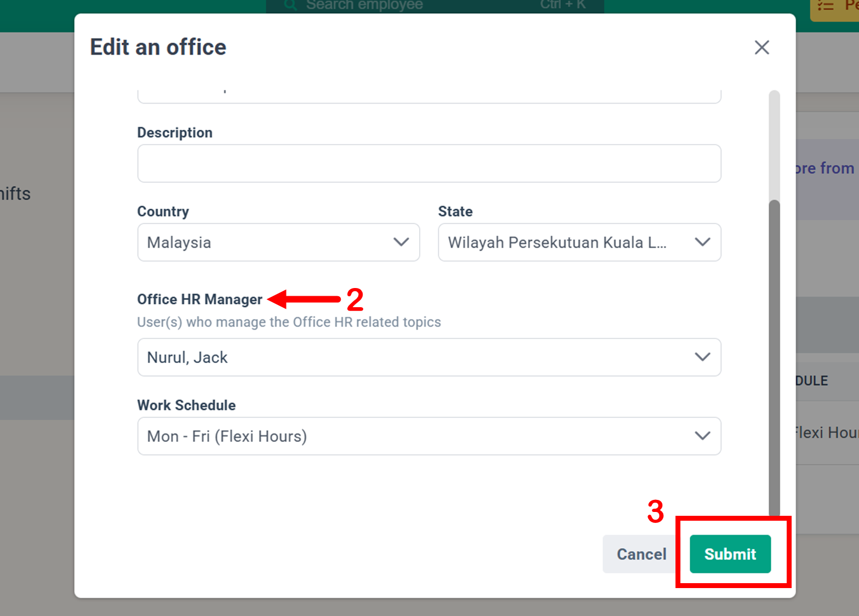The height and width of the screenshot is (616, 859).
Task: Click the Work Schedule chevron arrow
Action: click(702, 436)
